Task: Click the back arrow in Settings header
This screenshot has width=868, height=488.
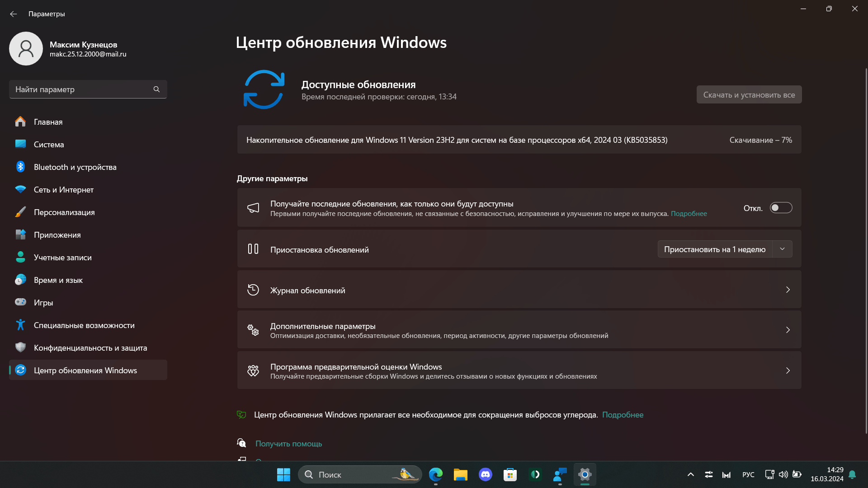Action: point(13,14)
